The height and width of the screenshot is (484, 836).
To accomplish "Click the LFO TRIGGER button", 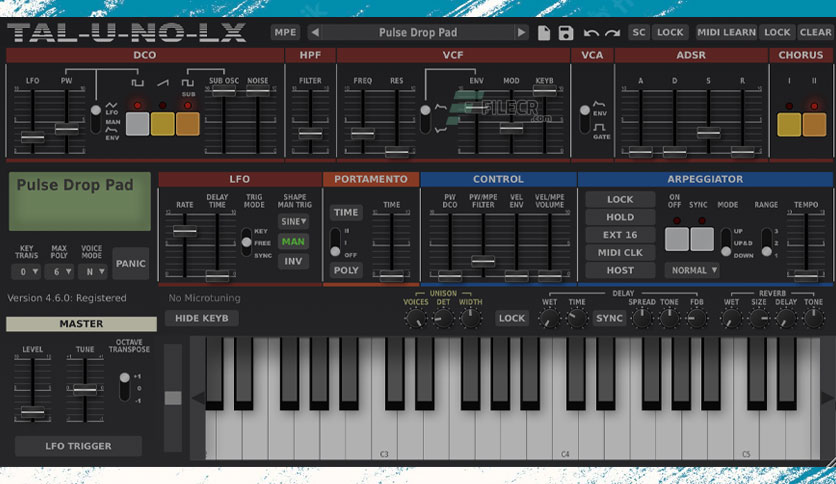I will tap(78, 446).
